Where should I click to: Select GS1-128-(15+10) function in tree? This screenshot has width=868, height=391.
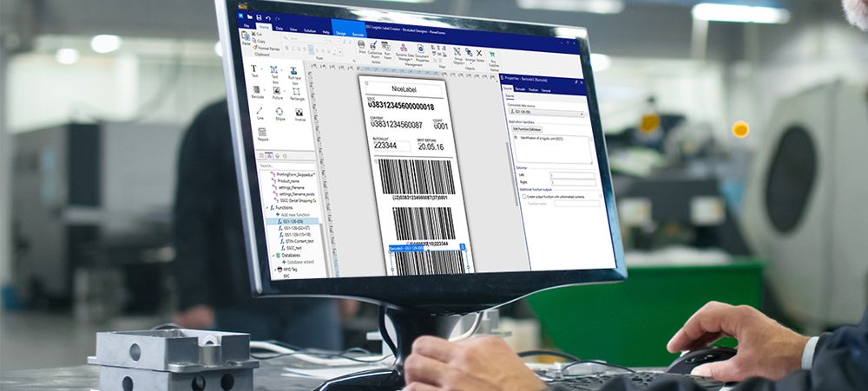point(297,234)
